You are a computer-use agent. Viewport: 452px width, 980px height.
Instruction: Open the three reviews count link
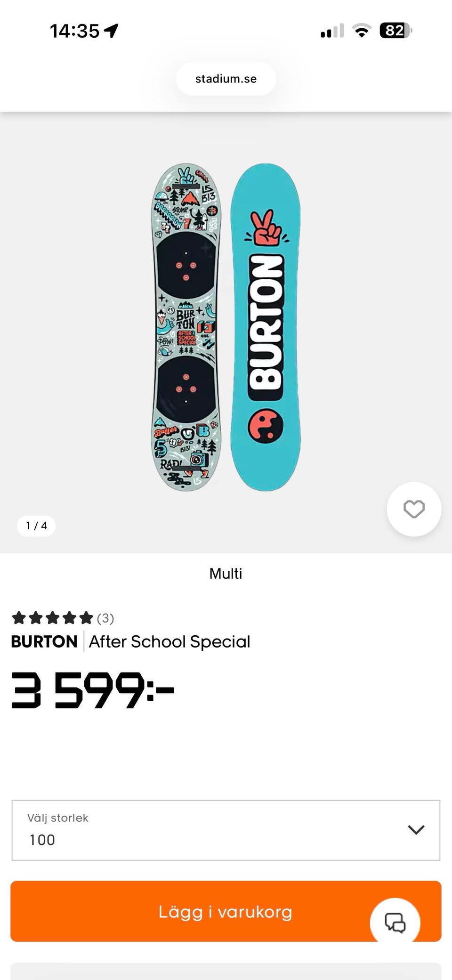105,618
